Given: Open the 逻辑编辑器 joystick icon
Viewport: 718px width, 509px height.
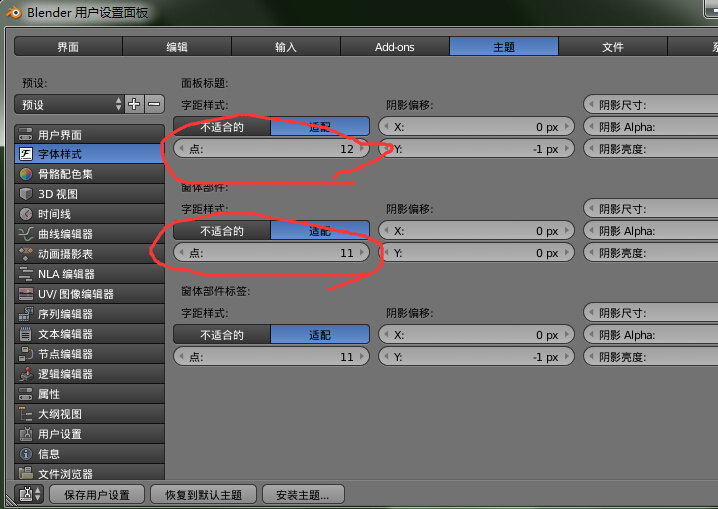Looking at the screenshot, I should [26, 374].
